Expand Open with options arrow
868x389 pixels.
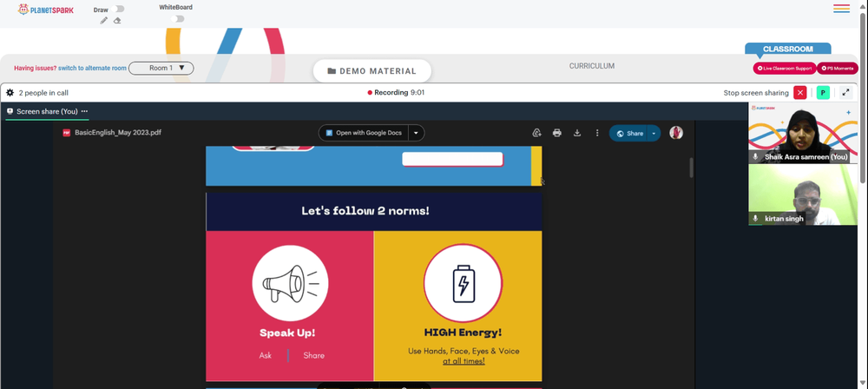point(417,133)
